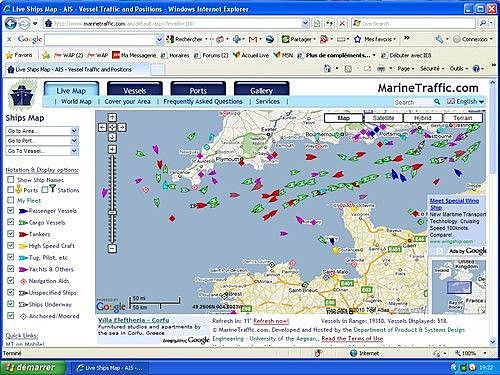
Task: Open the Go to Area dropdown
Action: pos(42,131)
